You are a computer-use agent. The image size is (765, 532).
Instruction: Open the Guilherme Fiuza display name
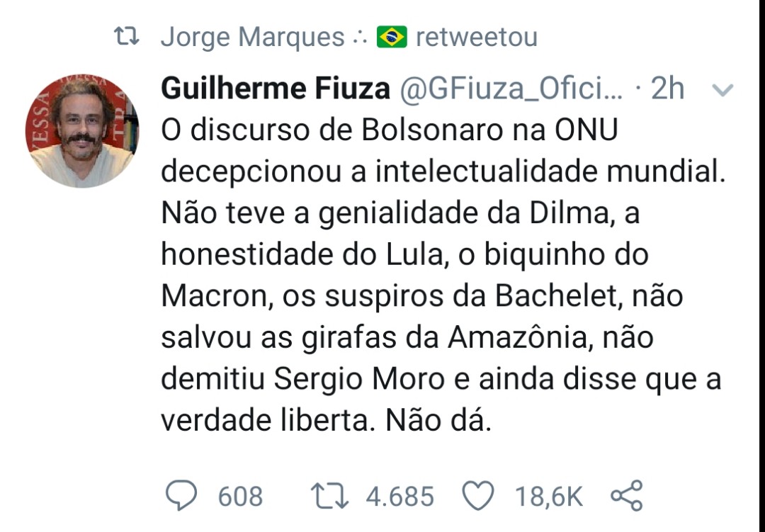click(276, 89)
